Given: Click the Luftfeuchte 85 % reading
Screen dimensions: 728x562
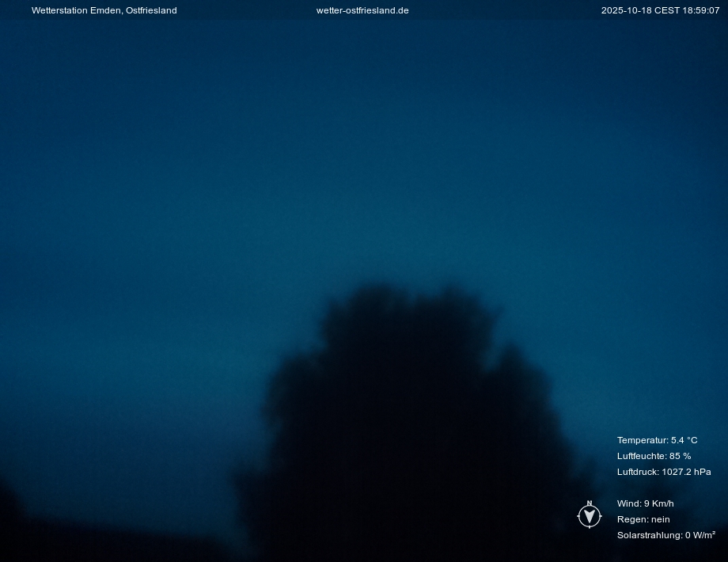Looking at the screenshot, I should tap(654, 456).
